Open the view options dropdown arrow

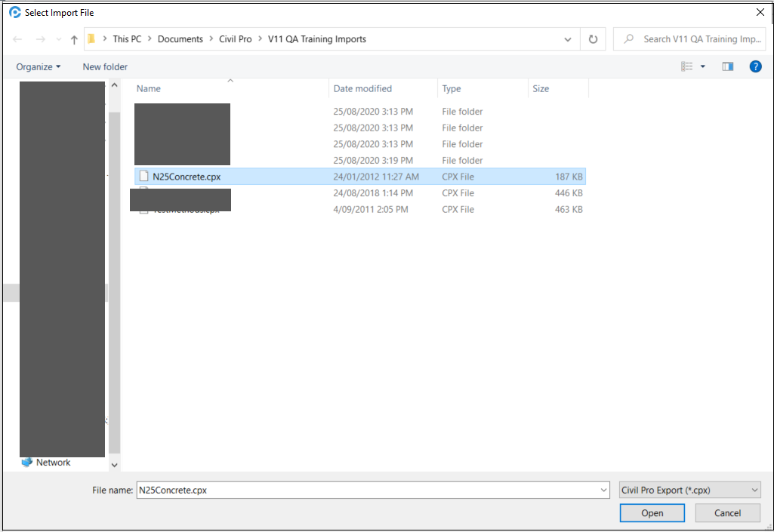point(703,66)
